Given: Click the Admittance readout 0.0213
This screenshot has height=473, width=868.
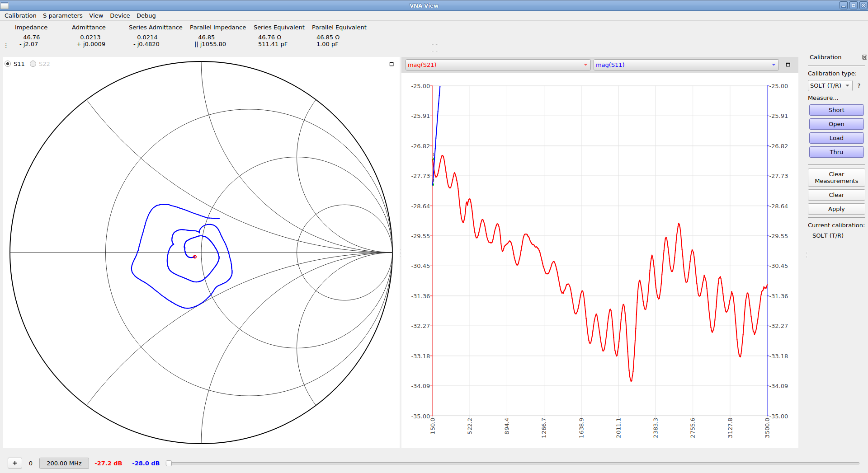Looking at the screenshot, I should click(90, 37).
